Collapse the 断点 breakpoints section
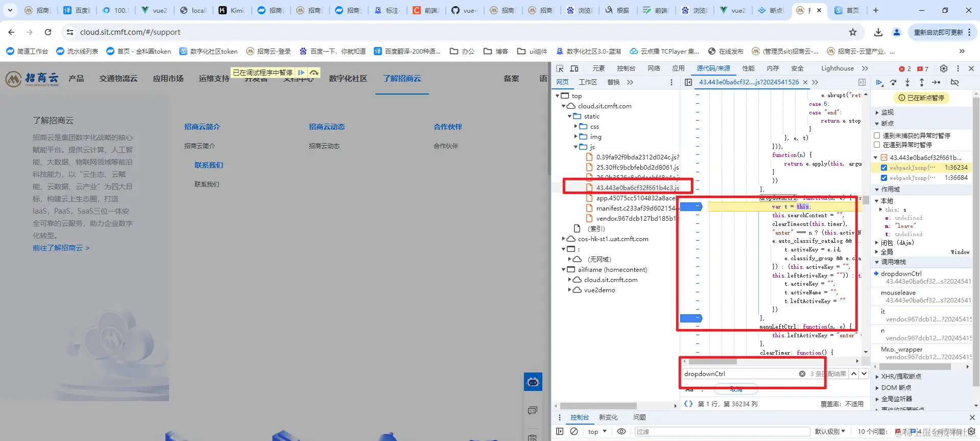The height and width of the screenshot is (441, 980). click(x=877, y=124)
